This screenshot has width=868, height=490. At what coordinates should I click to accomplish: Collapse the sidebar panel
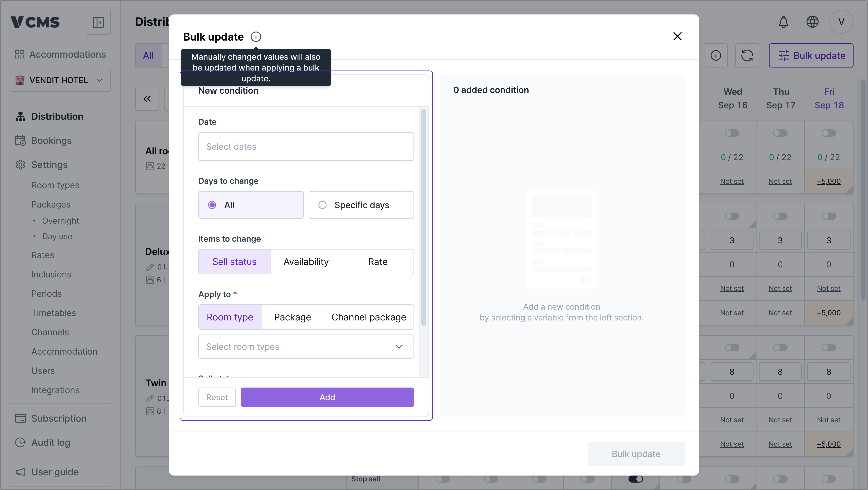pos(98,22)
